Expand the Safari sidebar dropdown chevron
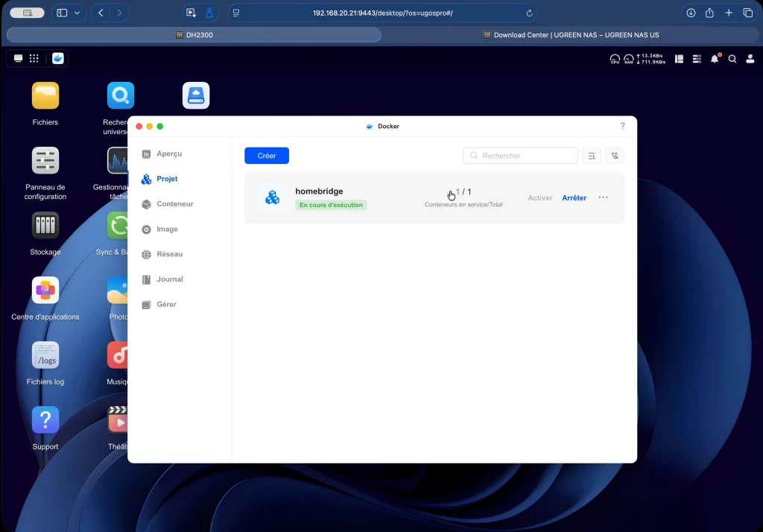This screenshot has width=763, height=532. click(77, 13)
